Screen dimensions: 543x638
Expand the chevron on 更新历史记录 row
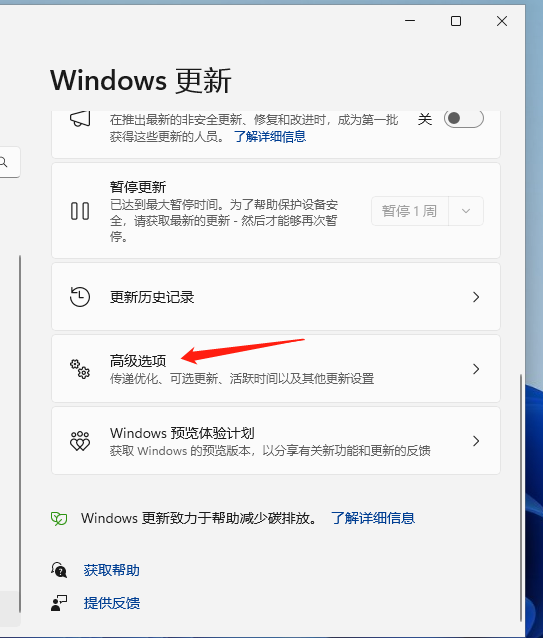click(476, 297)
